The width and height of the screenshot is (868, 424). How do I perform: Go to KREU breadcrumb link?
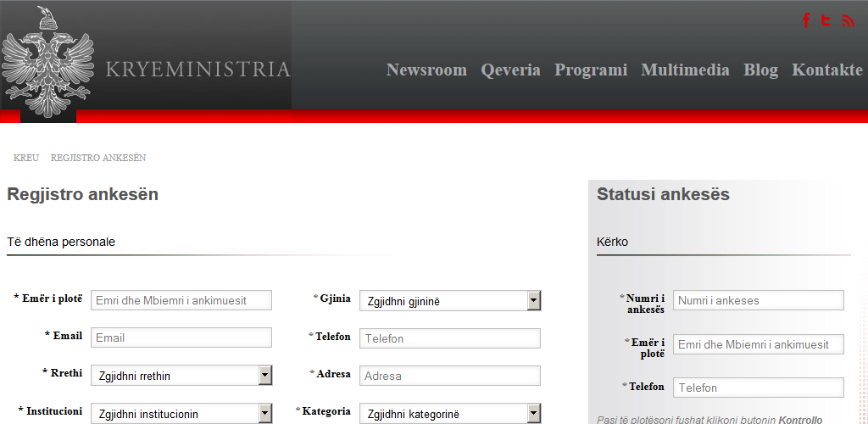click(26, 158)
